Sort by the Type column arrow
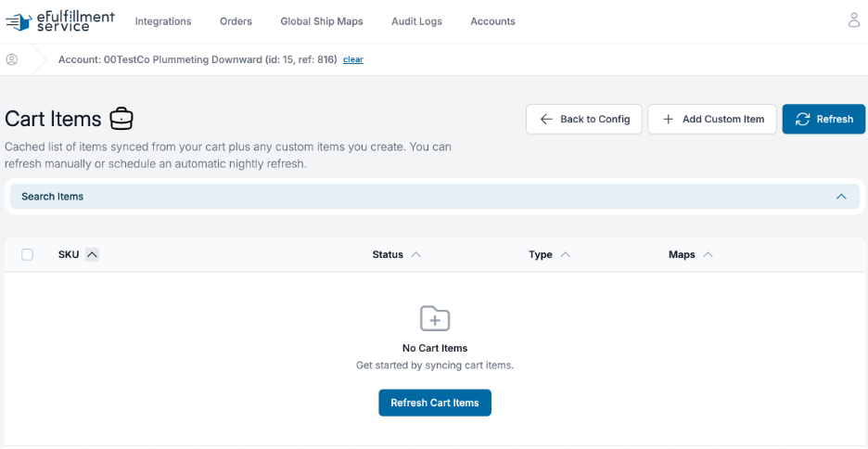 click(565, 255)
